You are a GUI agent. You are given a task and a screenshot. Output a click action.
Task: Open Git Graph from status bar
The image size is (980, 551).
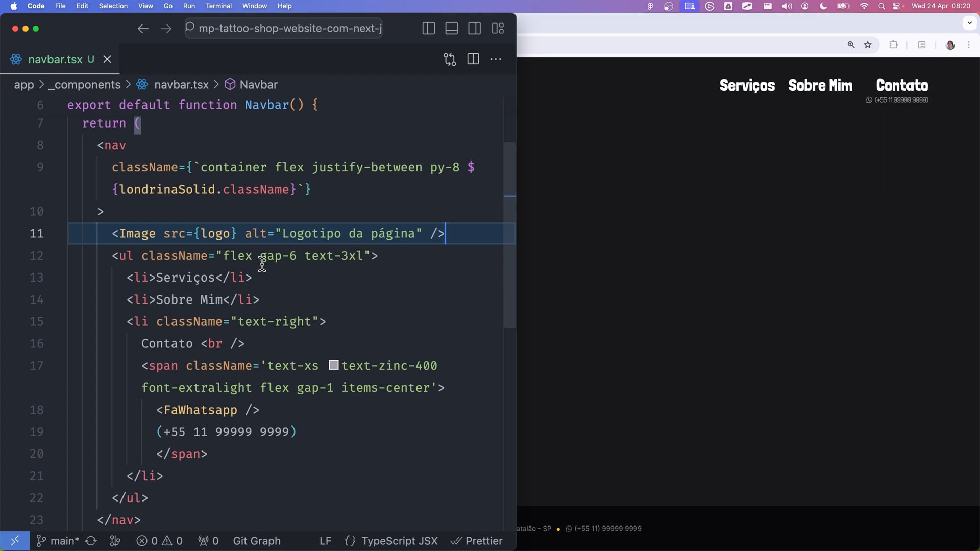256,541
